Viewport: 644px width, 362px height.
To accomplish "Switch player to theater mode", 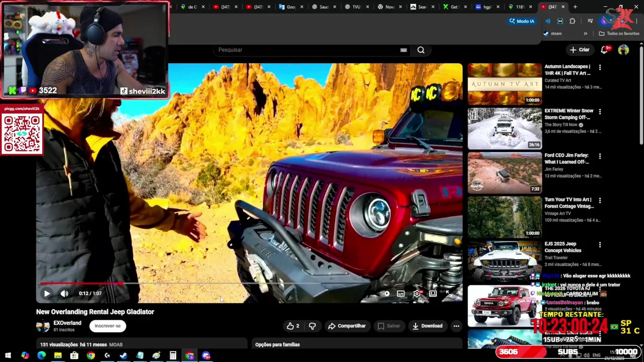I will click(x=433, y=294).
